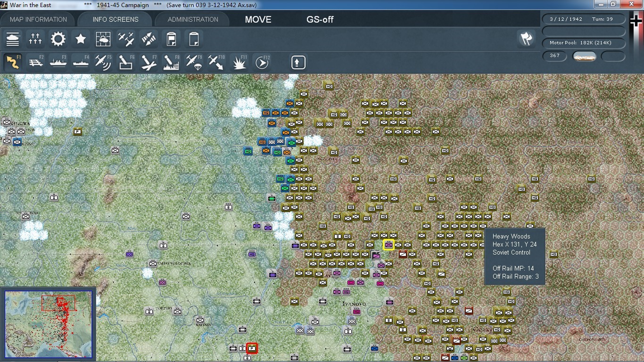The width and height of the screenshot is (644, 362).
Task: Show the weather map icon
Action: tap(103, 39)
